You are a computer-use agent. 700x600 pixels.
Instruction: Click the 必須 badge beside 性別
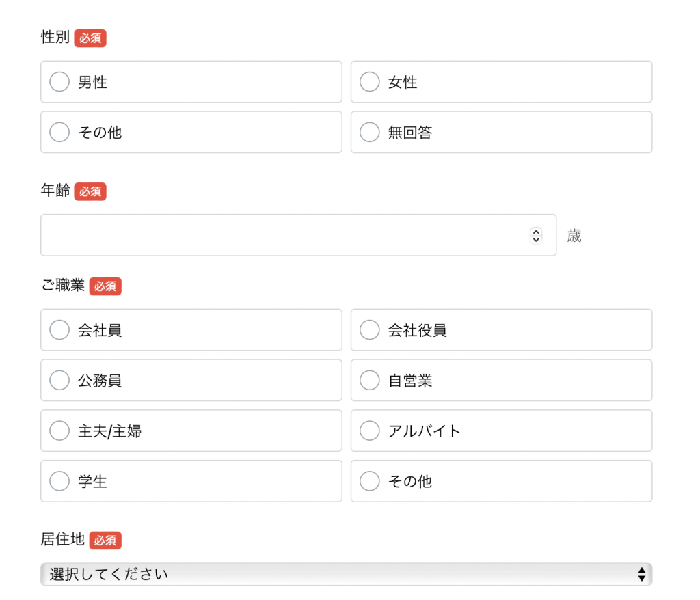[x=90, y=38]
